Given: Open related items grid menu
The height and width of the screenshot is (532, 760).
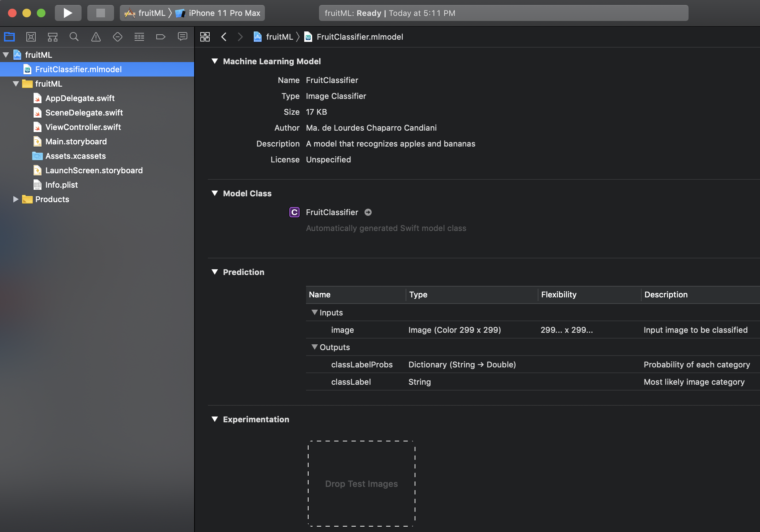Looking at the screenshot, I should [205, 37].
